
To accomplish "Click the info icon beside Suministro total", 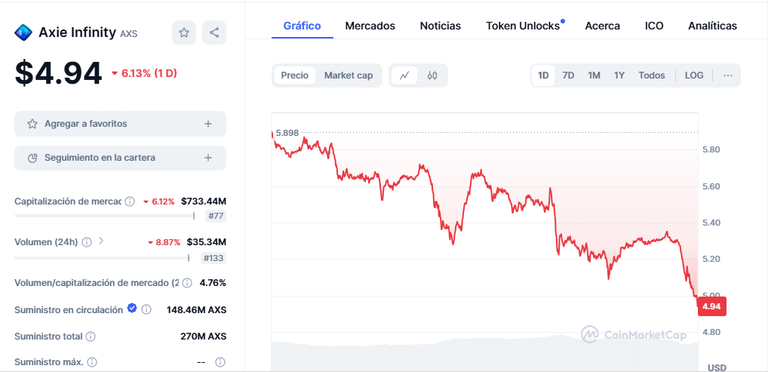I will pyautogui.click(x=91, y=337).
